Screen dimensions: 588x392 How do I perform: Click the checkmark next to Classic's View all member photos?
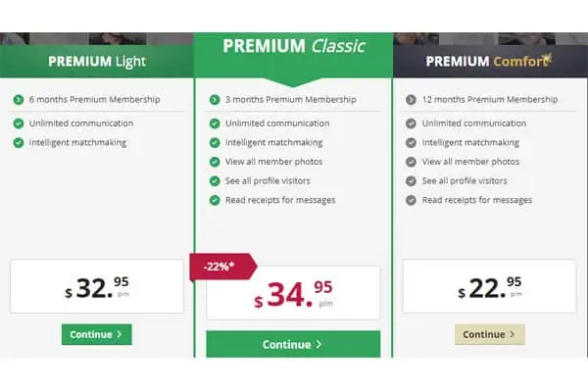(215, 162)
